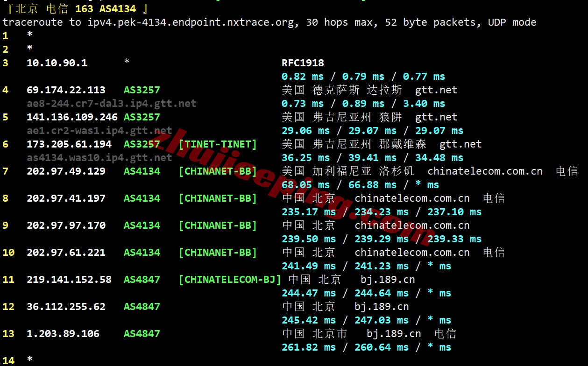Click the IP address 173.205.61.194
Screen dimensions: 588x366
[x=69, y=144]
